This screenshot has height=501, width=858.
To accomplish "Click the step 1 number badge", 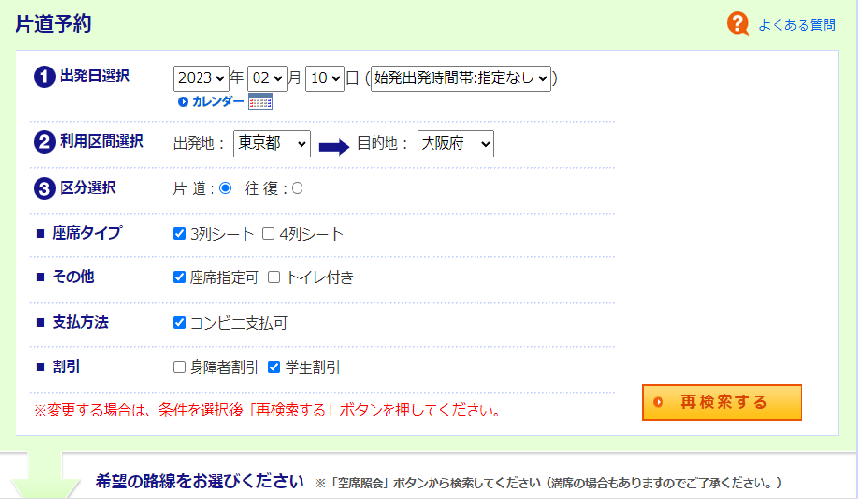I will click(x=44, y=77).
